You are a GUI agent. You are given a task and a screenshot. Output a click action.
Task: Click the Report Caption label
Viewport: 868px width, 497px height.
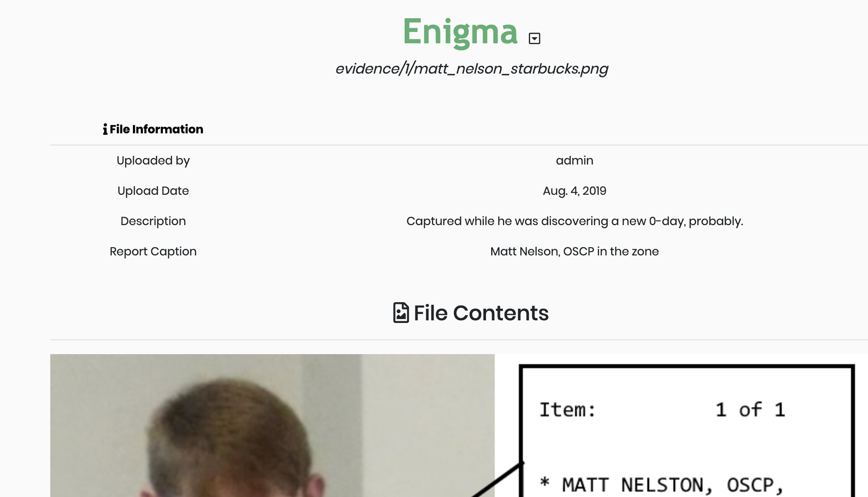click(x=153, y=252)
